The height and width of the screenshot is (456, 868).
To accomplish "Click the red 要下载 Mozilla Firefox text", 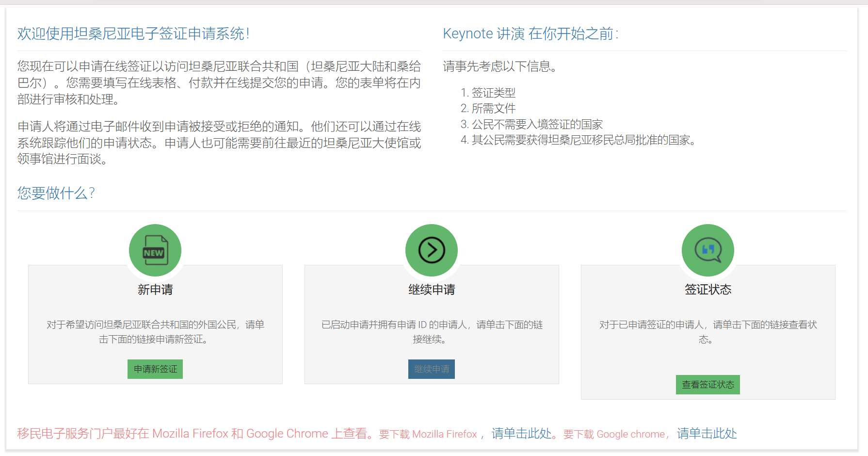I will click(x=428, y=434).
